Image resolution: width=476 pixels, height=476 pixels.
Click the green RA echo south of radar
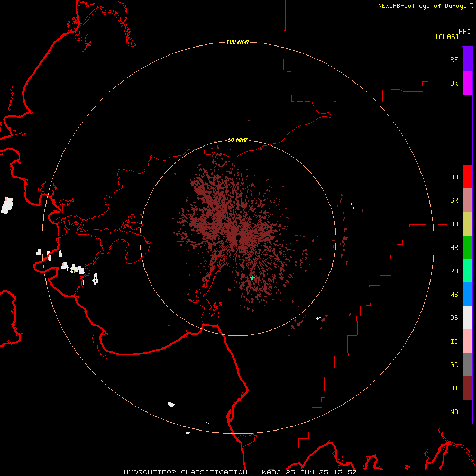pyautogui.click(x=252, y=278)
